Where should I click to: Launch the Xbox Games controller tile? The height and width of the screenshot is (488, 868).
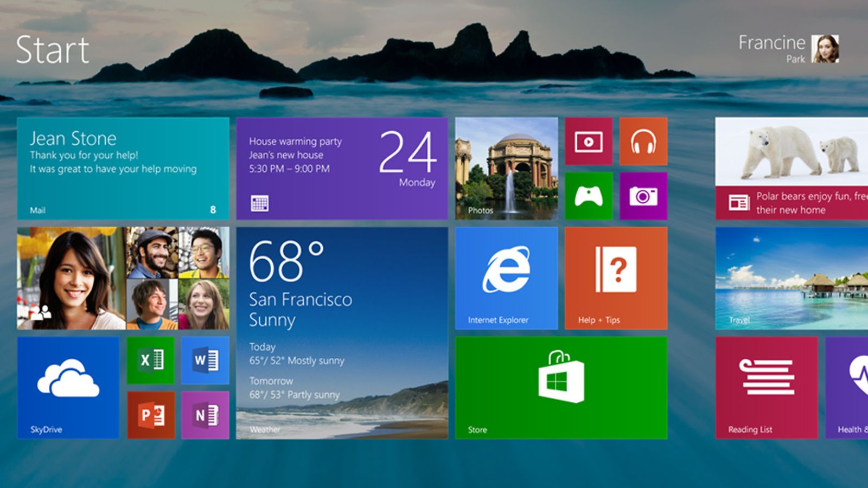[x=589, y=196]
